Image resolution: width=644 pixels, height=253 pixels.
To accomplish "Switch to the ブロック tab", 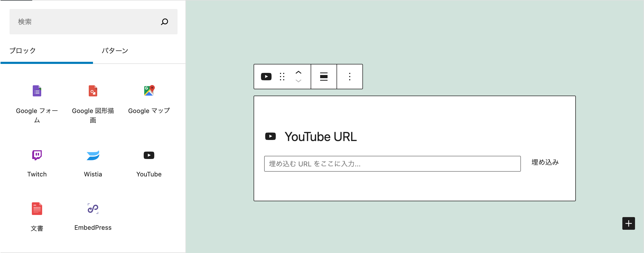I will coord(47,51).
